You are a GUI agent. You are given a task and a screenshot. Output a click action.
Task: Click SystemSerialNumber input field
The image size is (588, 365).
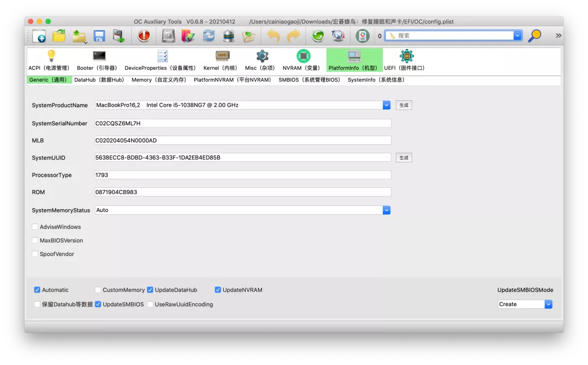(243, 124)
